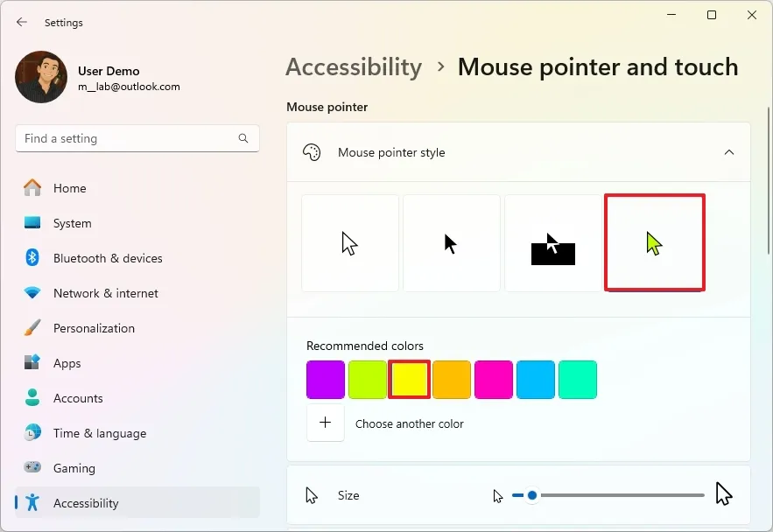773x532 pixels.
Task: Open the System settings page
Action: (72, 223)
